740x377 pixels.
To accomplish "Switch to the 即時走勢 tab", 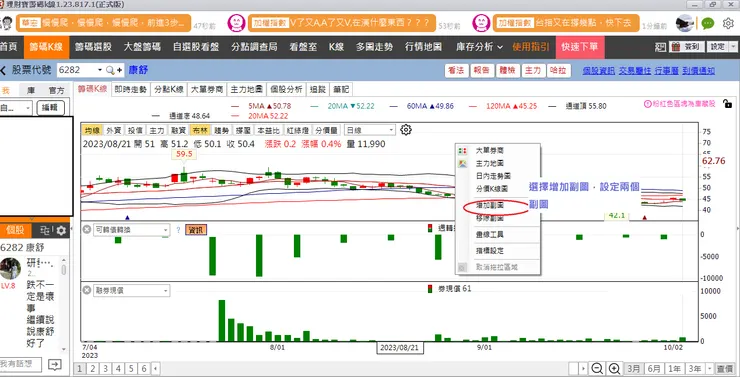I will pos(131,89).
